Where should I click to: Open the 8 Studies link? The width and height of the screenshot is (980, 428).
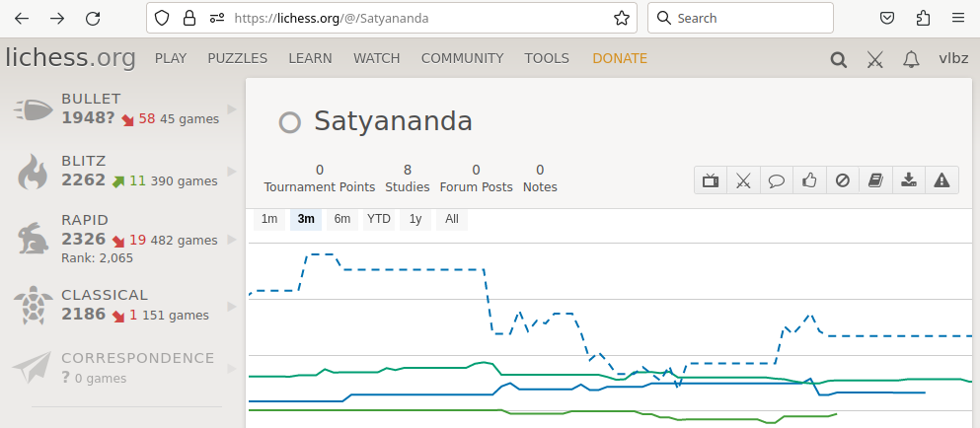[x=408, y=178]
